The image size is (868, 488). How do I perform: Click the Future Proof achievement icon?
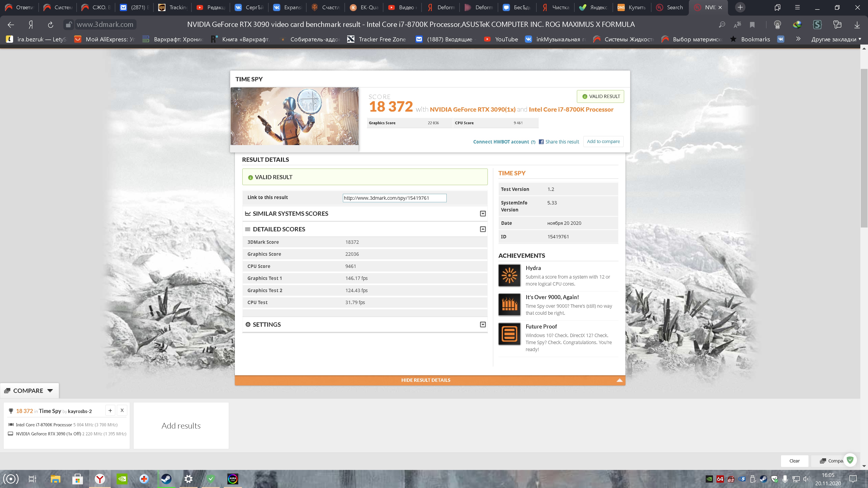(509, 334)
